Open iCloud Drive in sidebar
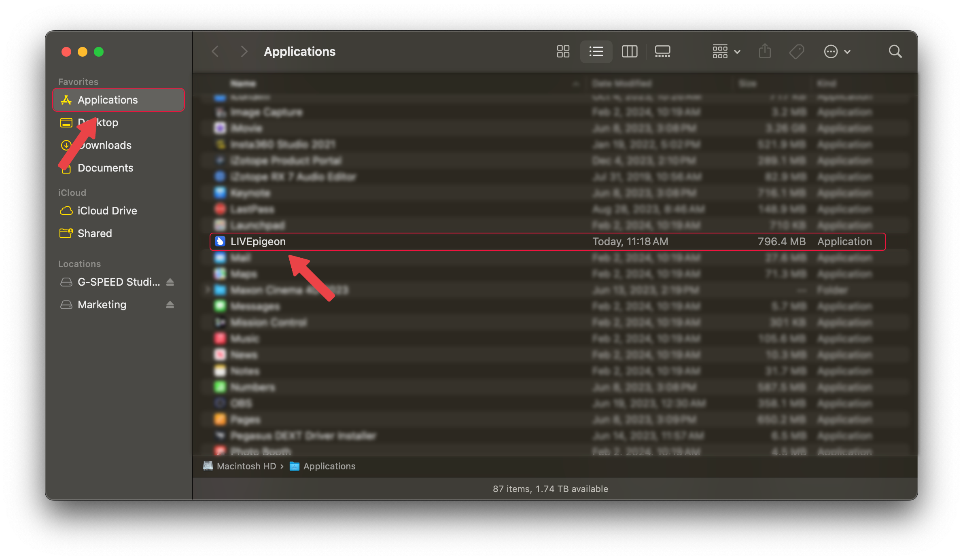This screenshot has height=560, width=963. (x=107, y=211)
